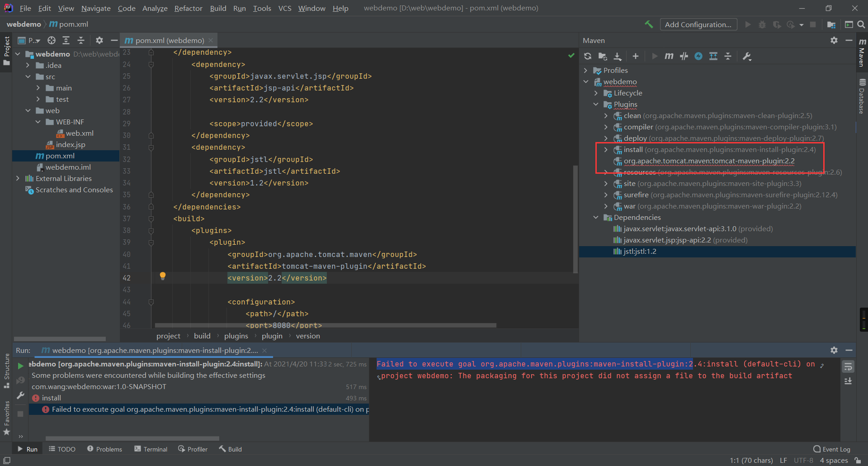This screenshot has height=466, width=868.
Task: Click the UTF-8 encoding selector
Action: [x=803, y=460]
